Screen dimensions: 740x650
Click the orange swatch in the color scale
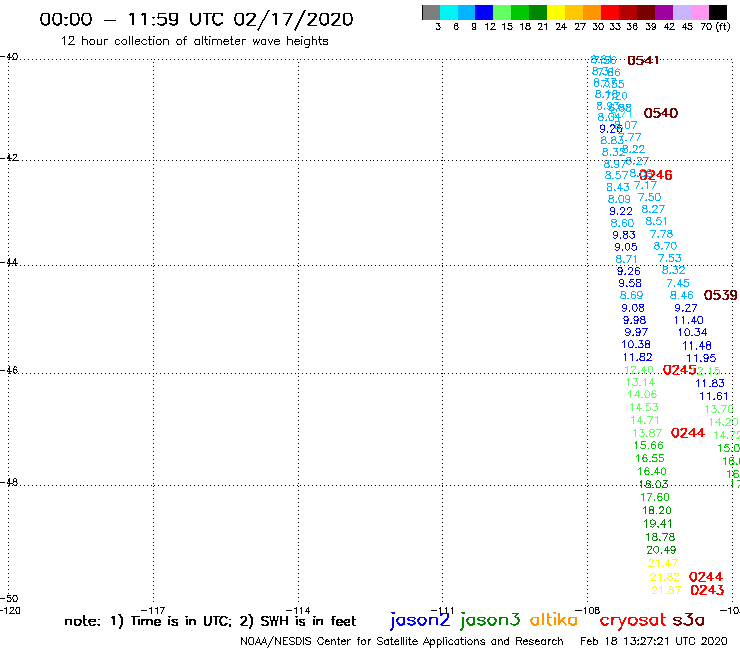tap(592, 12)
